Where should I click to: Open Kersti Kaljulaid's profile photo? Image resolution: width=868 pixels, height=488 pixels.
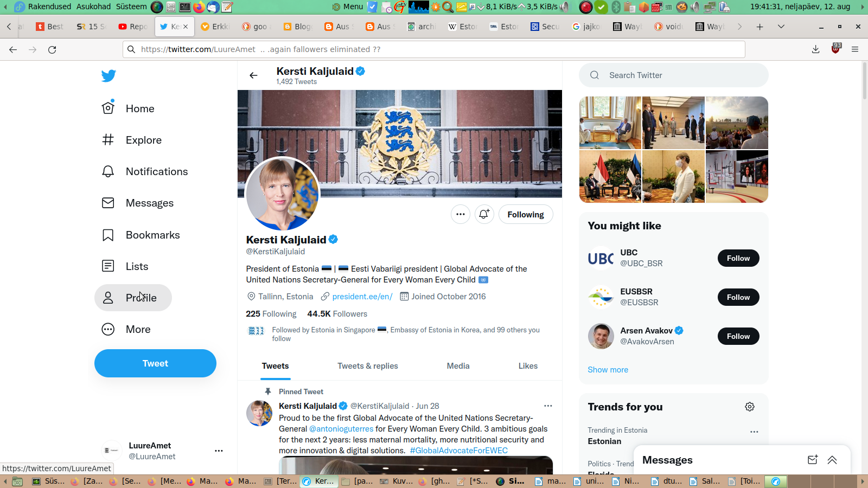click(282, 194)
